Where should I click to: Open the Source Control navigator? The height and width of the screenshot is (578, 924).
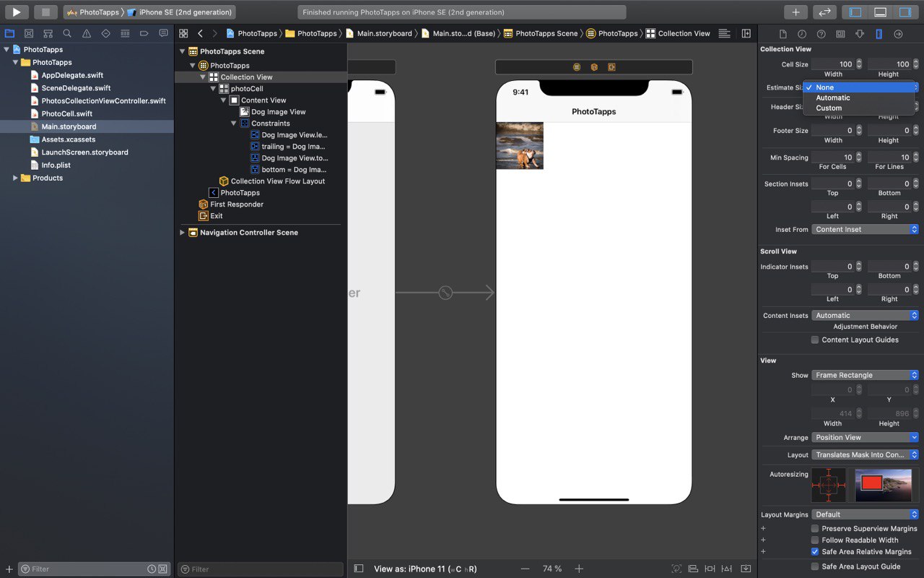point(29,33)
